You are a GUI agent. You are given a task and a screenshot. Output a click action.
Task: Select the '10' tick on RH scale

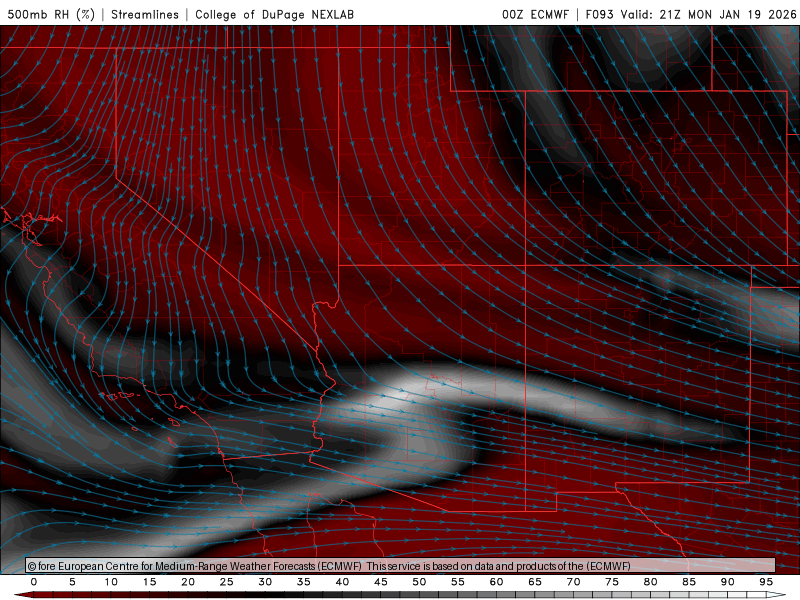point(111,582)
